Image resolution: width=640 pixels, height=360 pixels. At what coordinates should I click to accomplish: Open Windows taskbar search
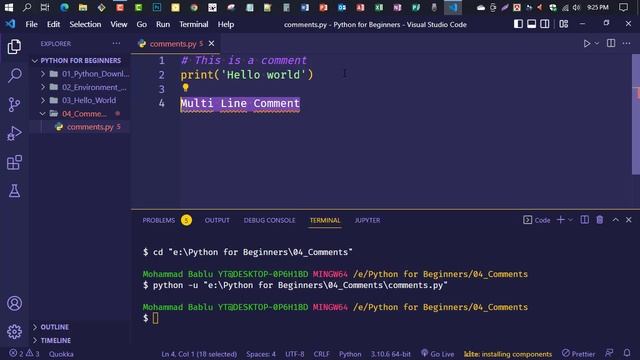click(27, 7)
